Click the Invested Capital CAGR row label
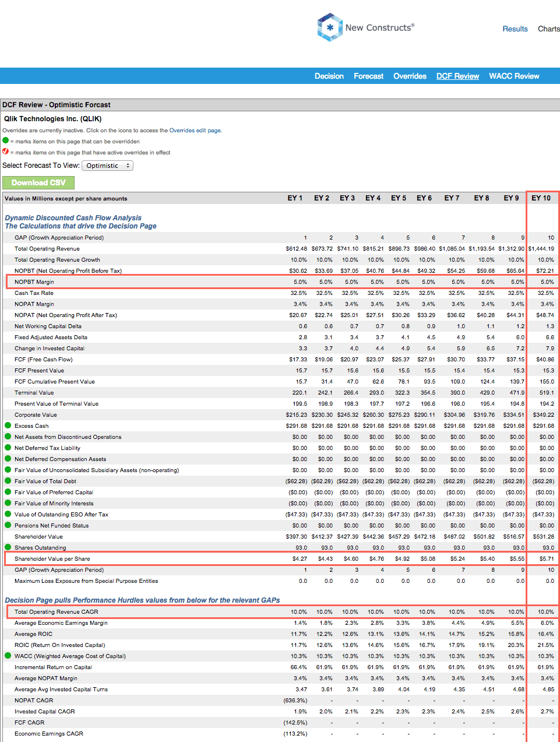This screenshot has width=560, height=742. point(45,712)
